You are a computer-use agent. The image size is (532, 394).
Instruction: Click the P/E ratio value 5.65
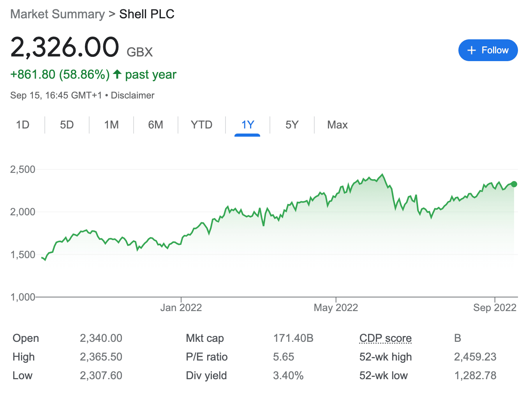tap(284, 357)
